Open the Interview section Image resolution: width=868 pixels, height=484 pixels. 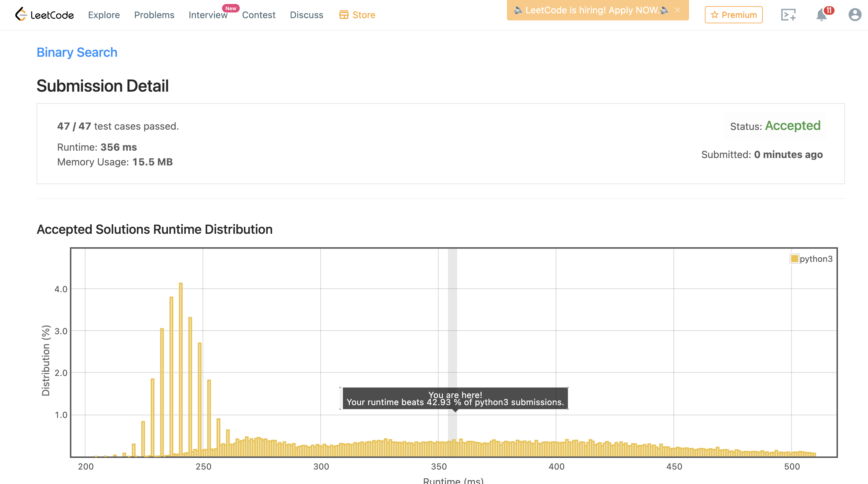pos(208,15)
